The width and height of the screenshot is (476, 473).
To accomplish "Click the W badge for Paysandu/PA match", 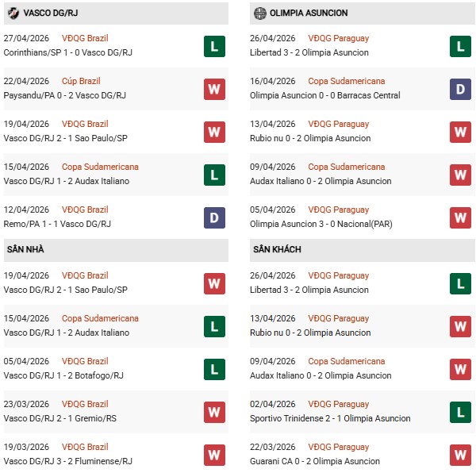I will click(213, 88).
